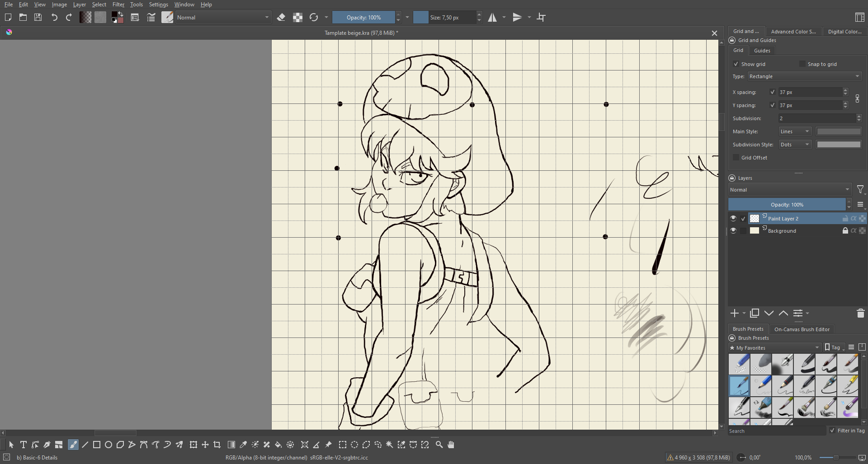The width and height of the screenshot is (868, 464).
Task: Switch to the Advanced Color Selector tab
Action: 793,32
